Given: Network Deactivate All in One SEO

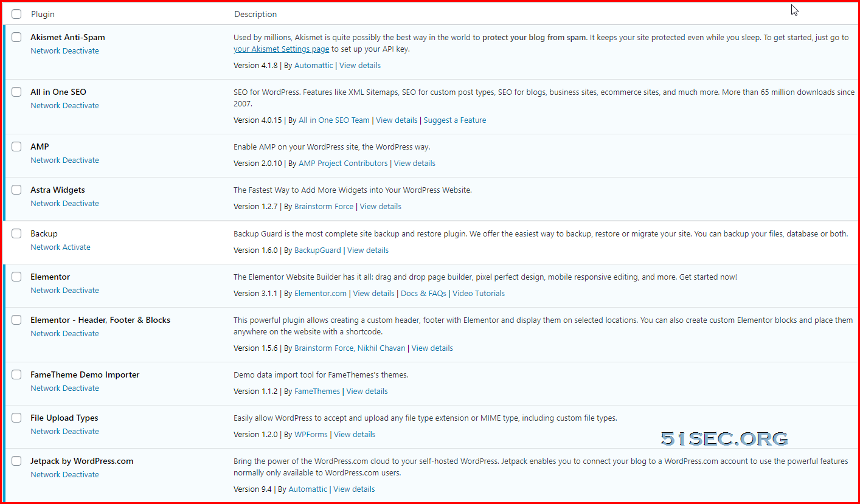Looking at the screenshot, I should pyautogui.click(x=64, y=106).
